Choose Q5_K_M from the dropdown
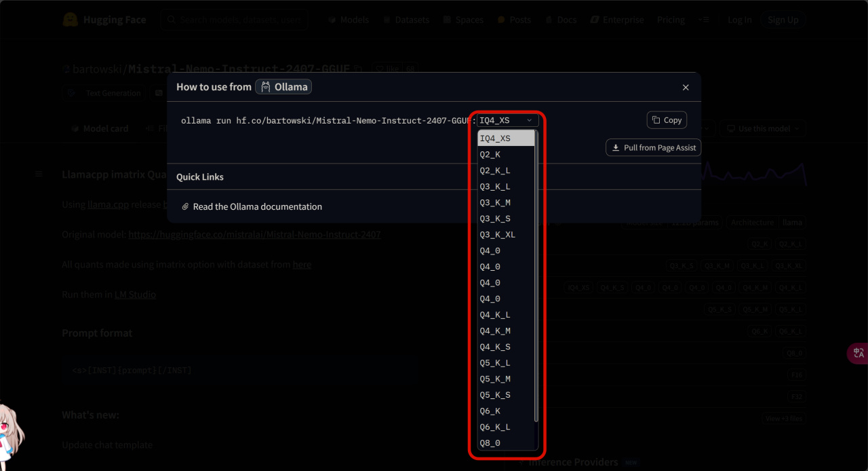The height and width of the screenshot is (471, 868). click(506, 379)
